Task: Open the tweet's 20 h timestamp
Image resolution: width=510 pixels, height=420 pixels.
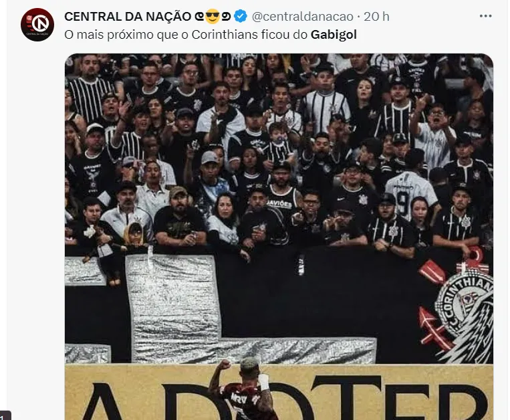Action: pyautogui.click(x=376, y=17)
